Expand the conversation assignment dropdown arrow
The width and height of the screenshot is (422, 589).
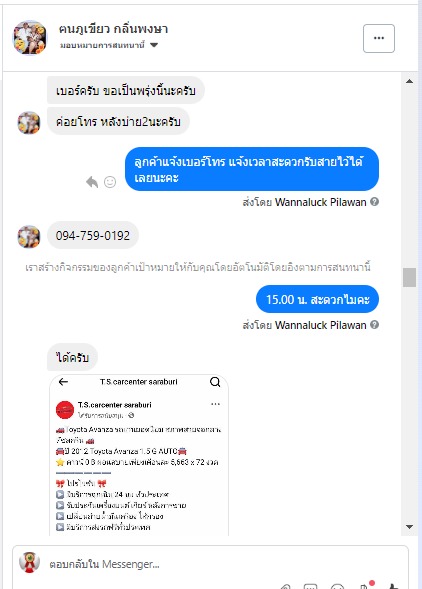pos(154,45)
